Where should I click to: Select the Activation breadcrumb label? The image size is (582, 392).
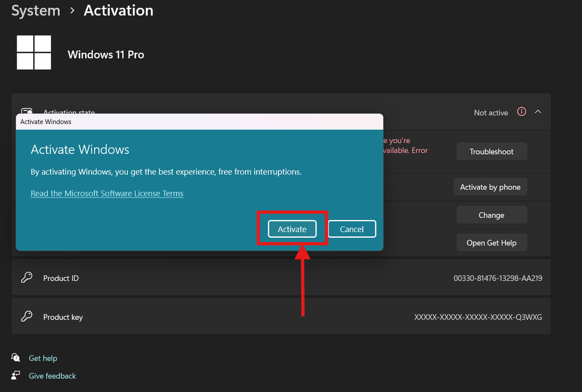coord(118,10)
